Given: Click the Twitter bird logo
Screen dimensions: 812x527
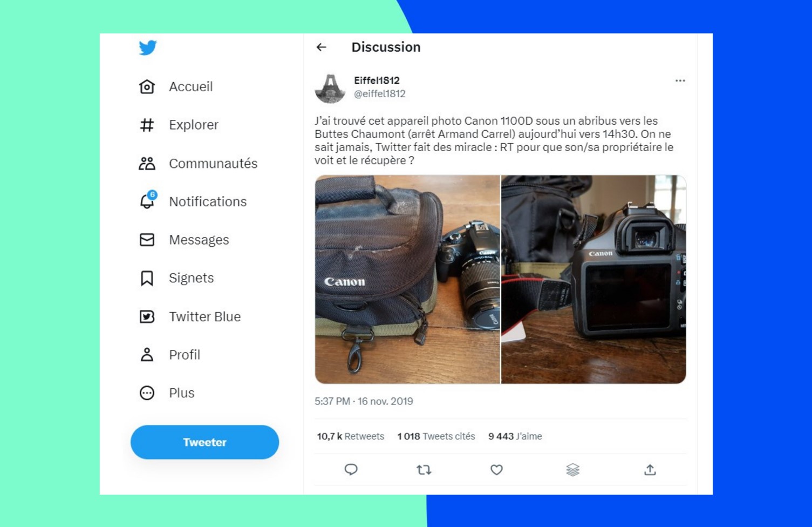Looking at the screenshot, I should click(147, 48).
